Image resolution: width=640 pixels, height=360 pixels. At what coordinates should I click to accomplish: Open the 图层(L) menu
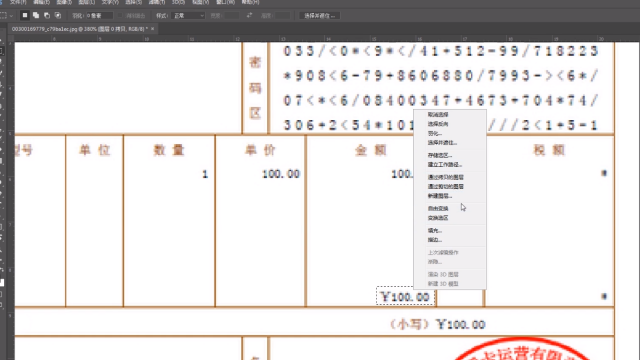coord(87,2)
